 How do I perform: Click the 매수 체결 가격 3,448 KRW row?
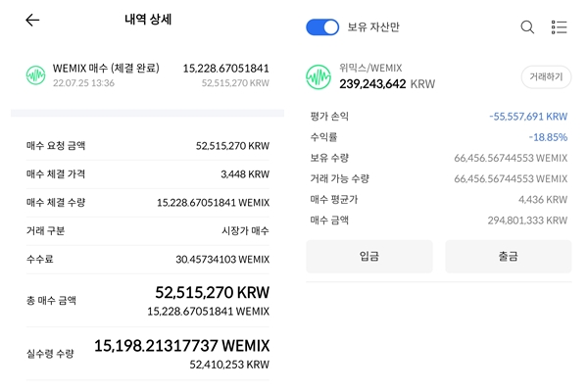coord(148,174)
